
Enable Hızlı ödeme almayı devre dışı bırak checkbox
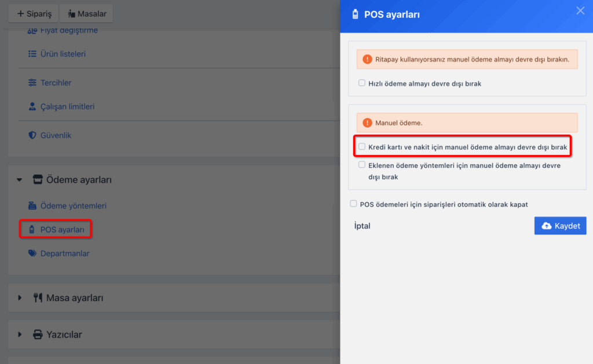click(x=362, y=83)
